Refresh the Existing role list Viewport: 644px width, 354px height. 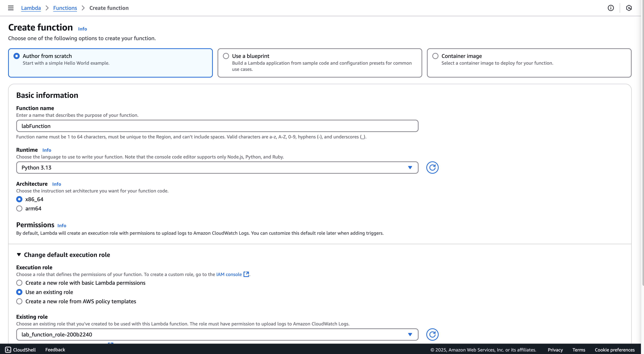click(x=432, y=335)
